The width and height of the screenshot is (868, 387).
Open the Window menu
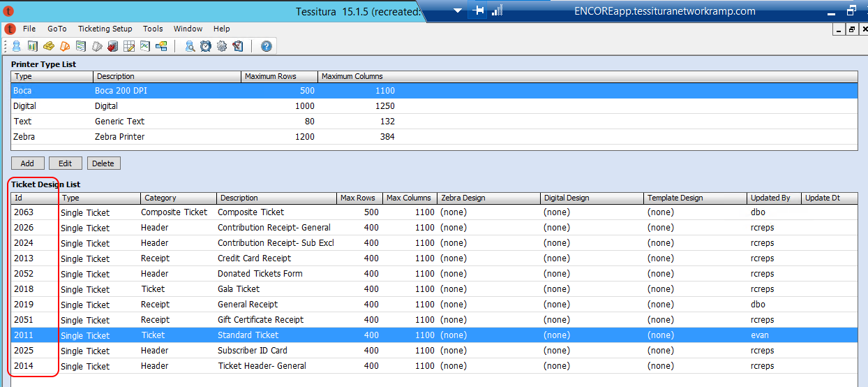pos(188,29)
